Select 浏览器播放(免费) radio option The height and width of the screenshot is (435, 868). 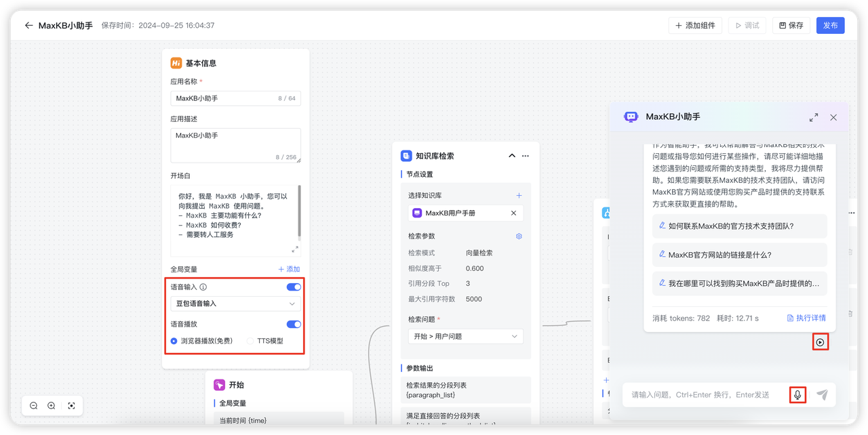click(202, 341)
